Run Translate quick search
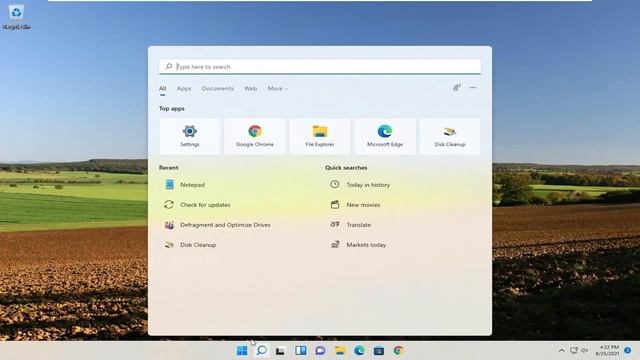 point(350,224)
